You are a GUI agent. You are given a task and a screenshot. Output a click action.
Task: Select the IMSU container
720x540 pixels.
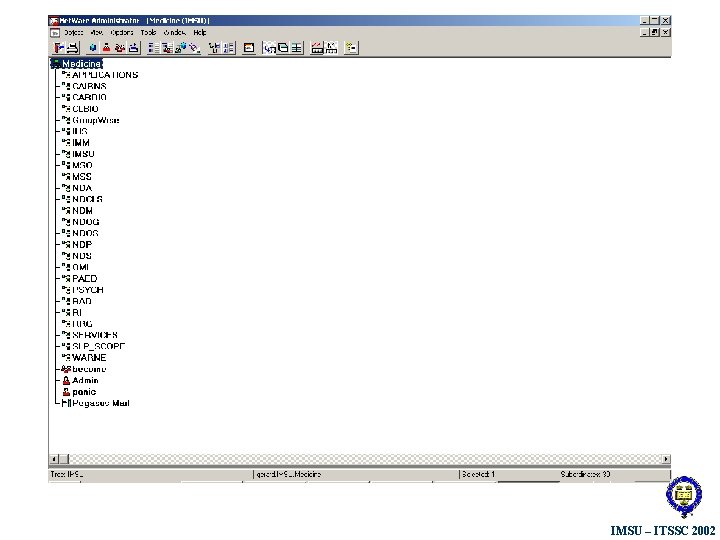(83, 154)
